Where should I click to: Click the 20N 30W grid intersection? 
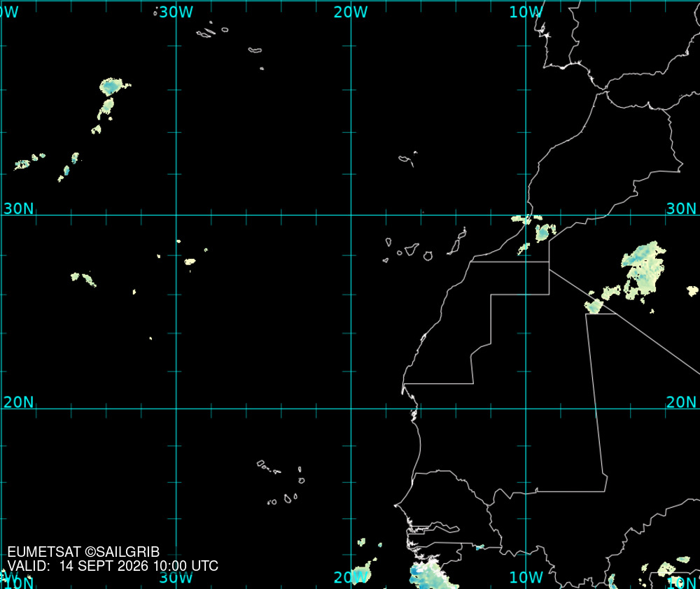[x=176, y=409]
